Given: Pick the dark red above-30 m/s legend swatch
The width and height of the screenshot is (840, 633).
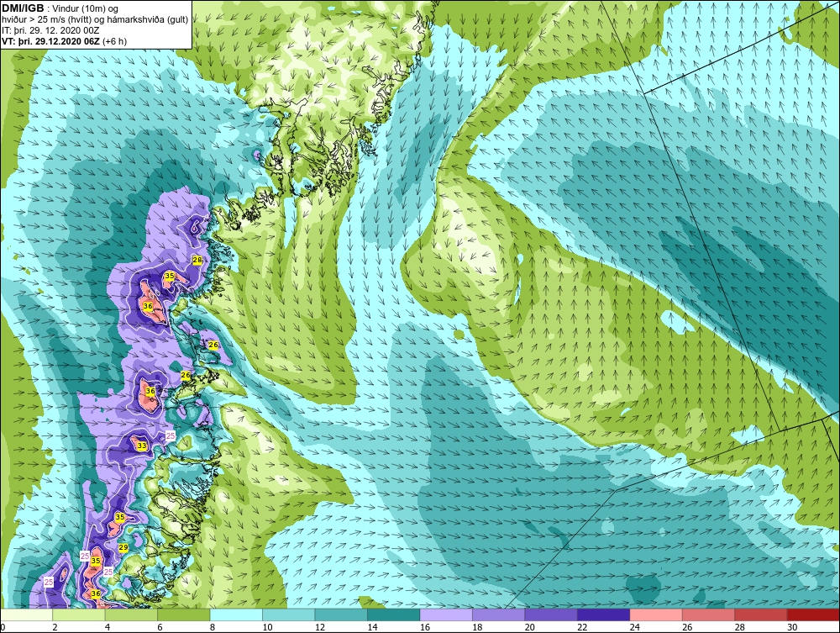Looking at the screenshot, I should 814,615.
